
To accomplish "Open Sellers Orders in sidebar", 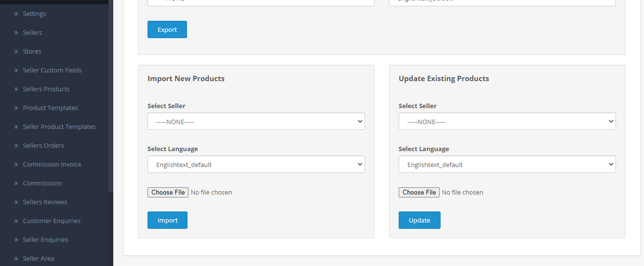I will [43, 145].
